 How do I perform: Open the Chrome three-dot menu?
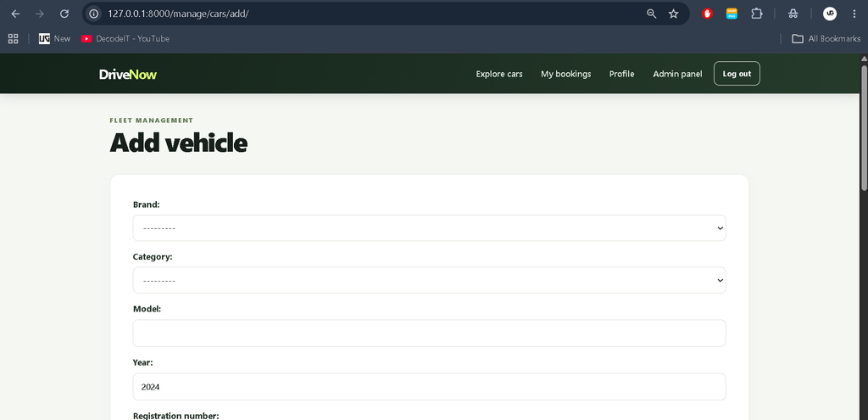[x=854, y=14]
